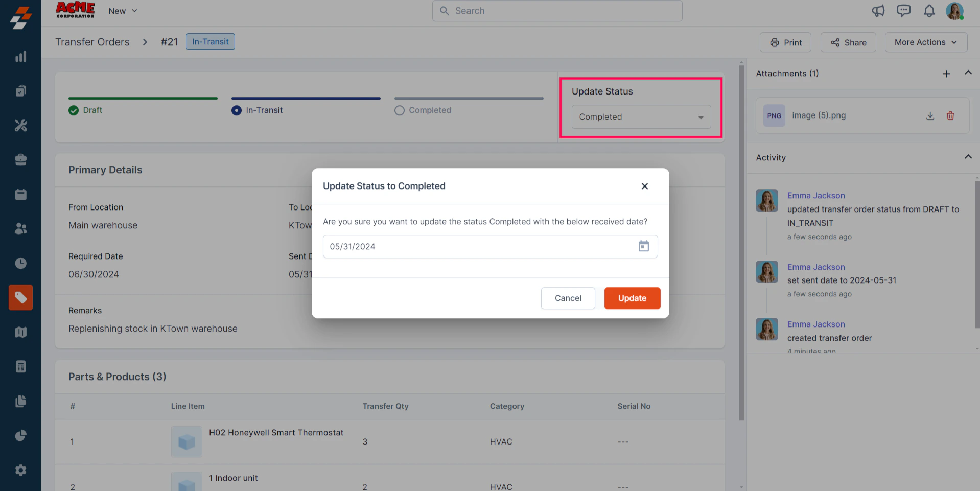Download the image (5).png attachment
Screen dimensions: 980x491
[930, 116]
